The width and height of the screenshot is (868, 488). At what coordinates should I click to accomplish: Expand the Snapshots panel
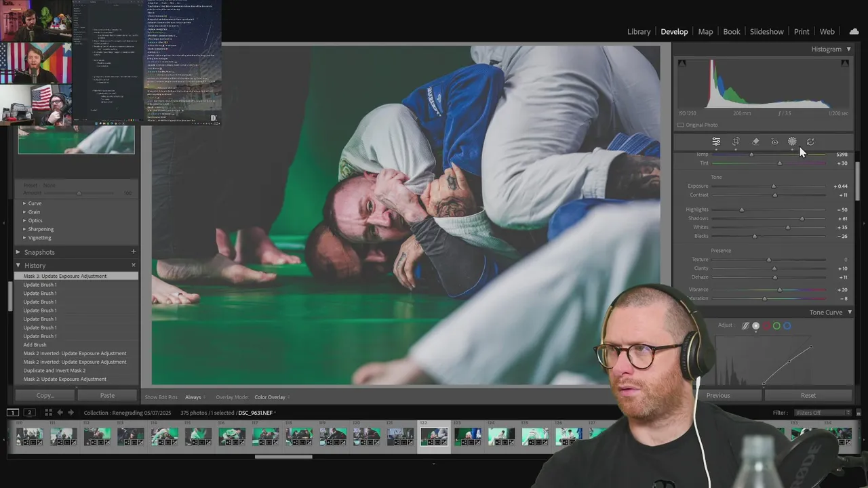click(18, 252)
